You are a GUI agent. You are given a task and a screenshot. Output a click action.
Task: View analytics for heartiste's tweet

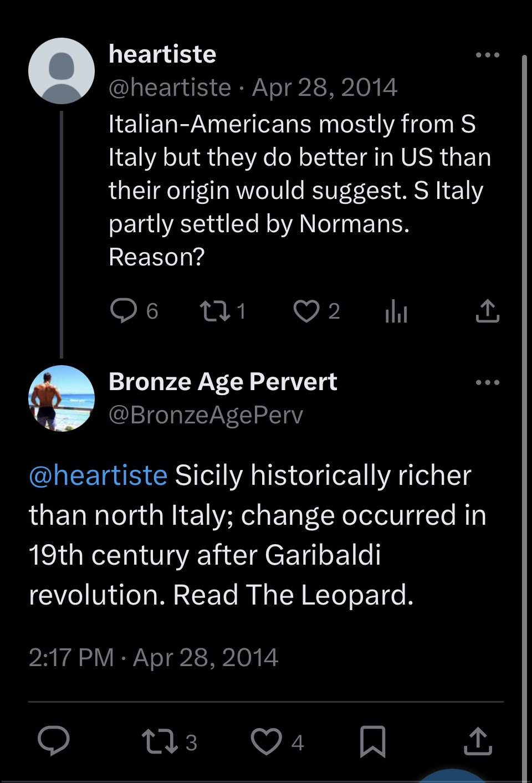tap(396, 311)
